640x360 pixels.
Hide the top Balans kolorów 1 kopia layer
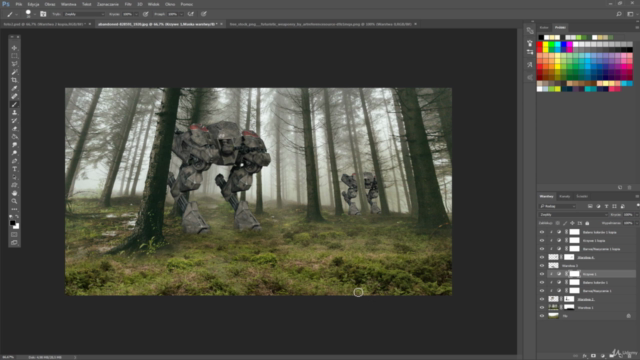tap(542, 232)
